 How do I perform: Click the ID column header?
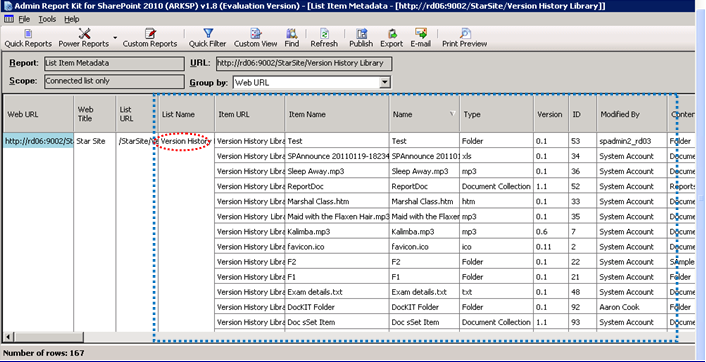pyautogui.click(x=583, y=114)
